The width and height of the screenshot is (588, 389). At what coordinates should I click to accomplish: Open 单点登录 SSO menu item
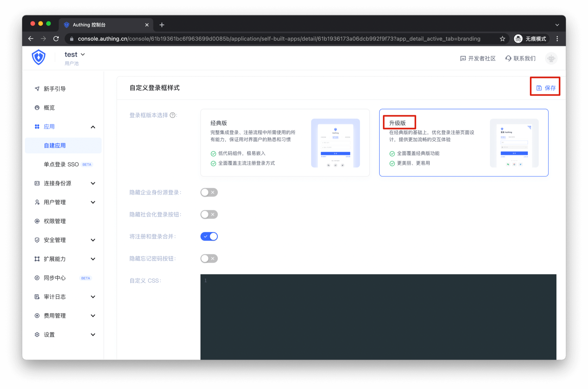pyautogui.click(x=61, y=165)
